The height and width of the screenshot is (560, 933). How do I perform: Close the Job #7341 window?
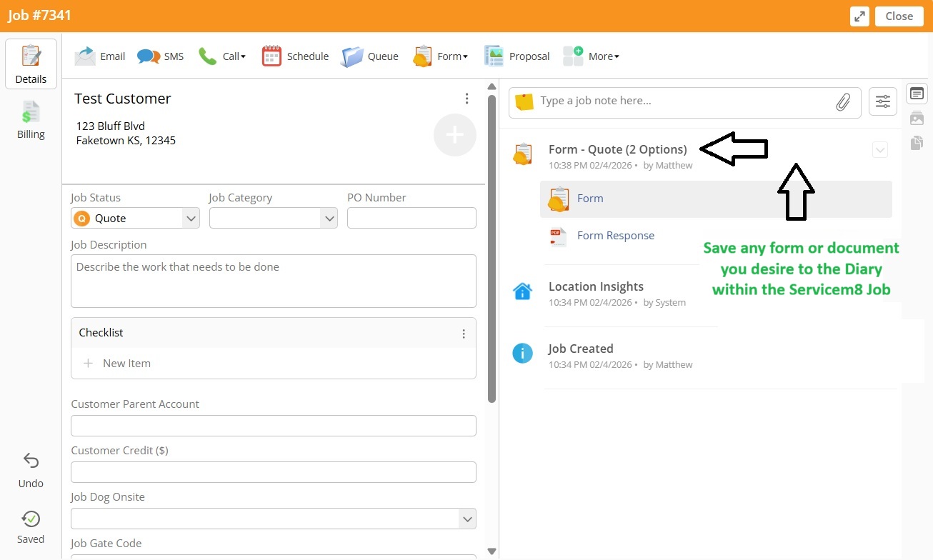point(899,16)
